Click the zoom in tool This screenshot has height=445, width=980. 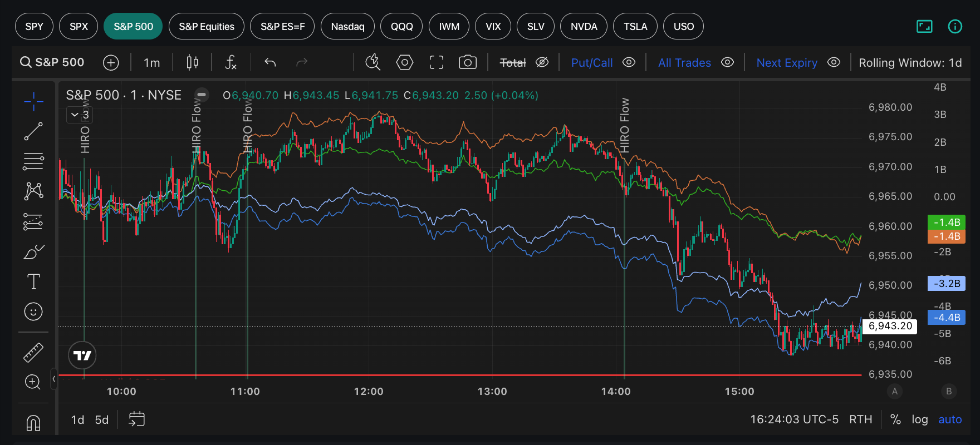33,382
